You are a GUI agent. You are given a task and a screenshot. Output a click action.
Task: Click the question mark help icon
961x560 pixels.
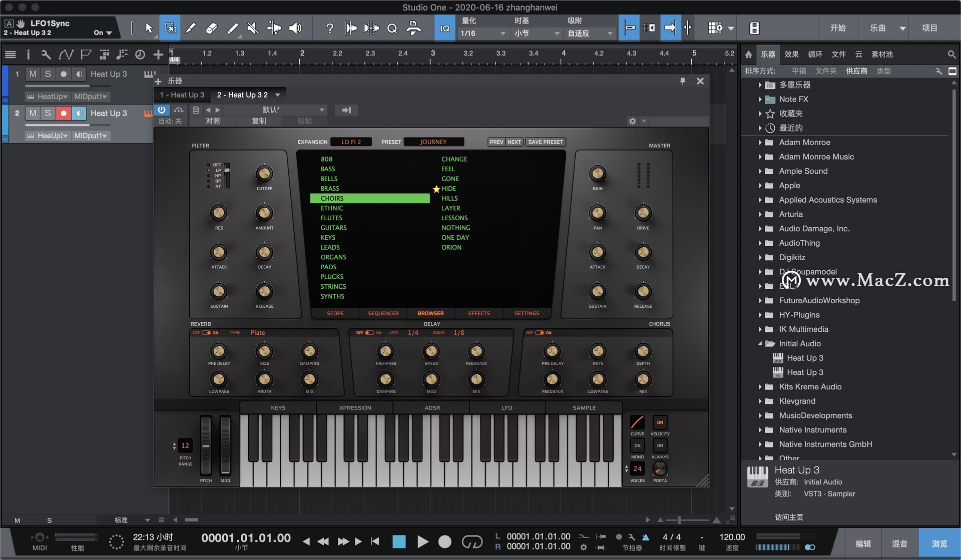329,29
